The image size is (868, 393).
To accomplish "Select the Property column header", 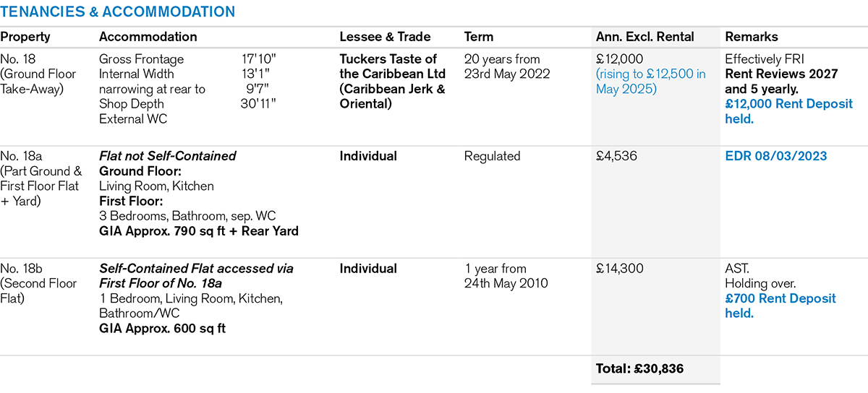I will pyautogui.click(x=25, y=37).
